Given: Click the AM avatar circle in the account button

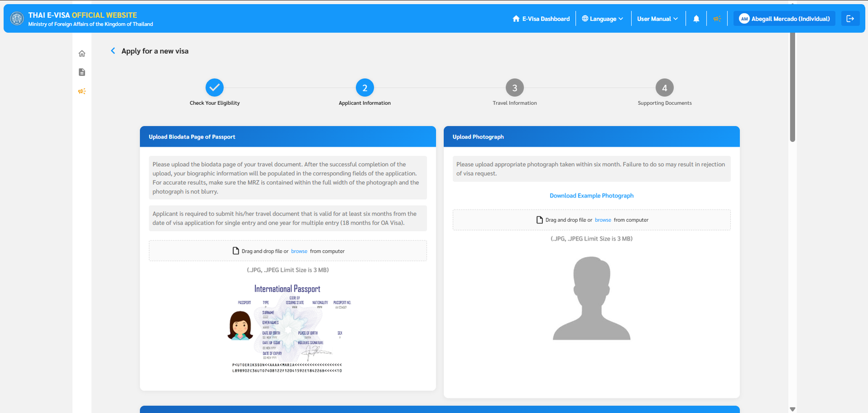Looking at the screenshot, I should [744, 19].
